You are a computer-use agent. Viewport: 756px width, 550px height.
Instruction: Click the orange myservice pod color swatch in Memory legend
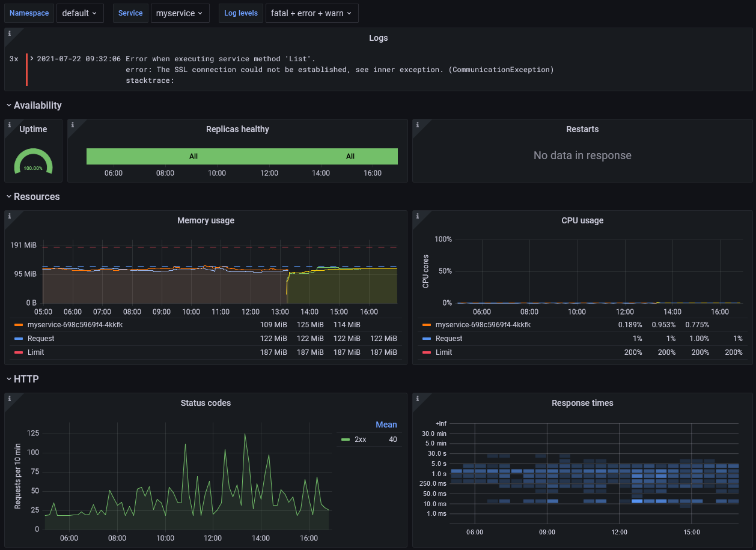coord(19,325)
